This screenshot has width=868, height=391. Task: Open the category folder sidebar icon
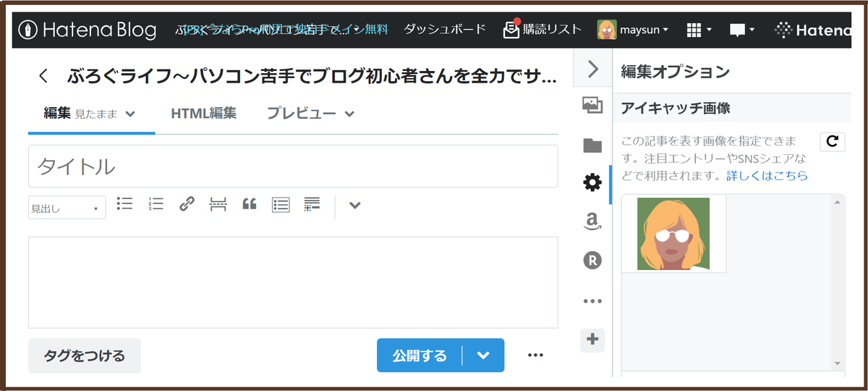[592, 145]
